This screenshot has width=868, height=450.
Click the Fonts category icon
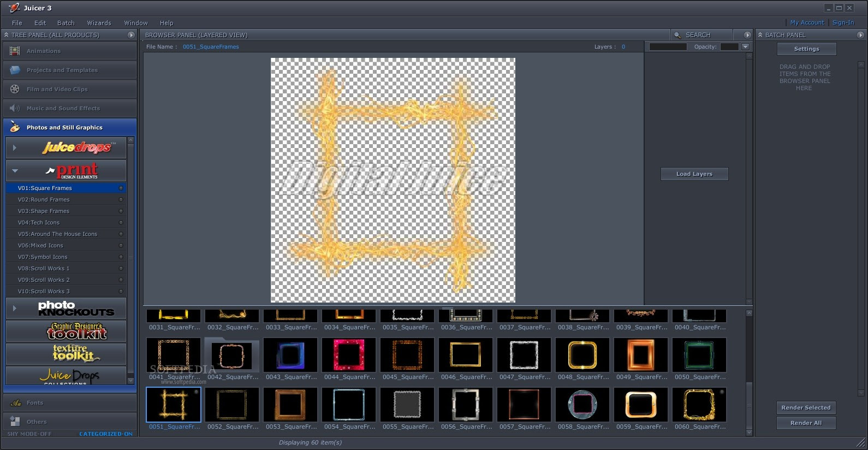[16, 402]
